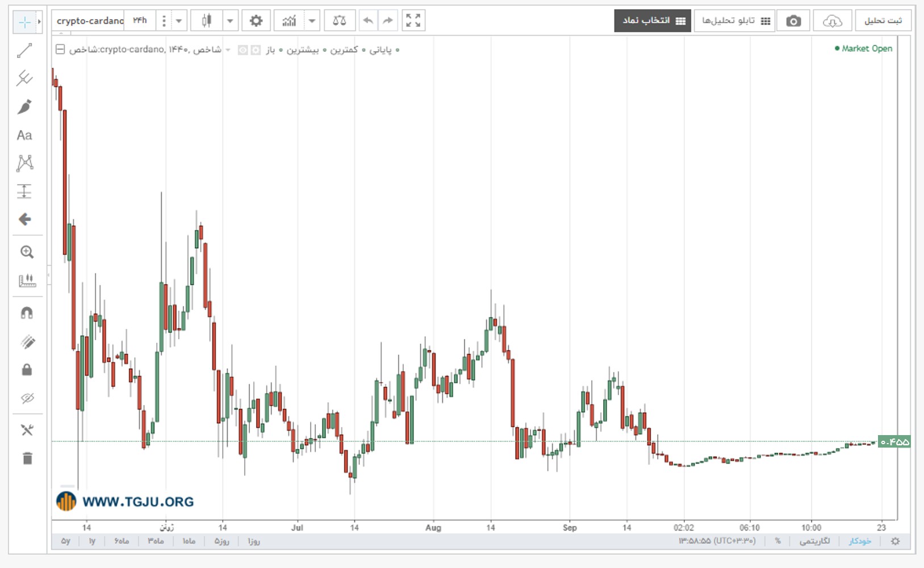Toggle stay-in-drawing-mode pencil icon
The image size is (924, 568).
(27, 341)
